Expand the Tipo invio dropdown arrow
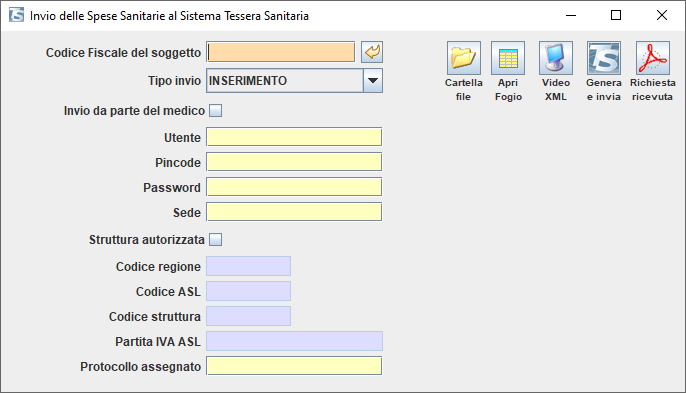This screenshot has height=393, width=686. coord(373,81)
